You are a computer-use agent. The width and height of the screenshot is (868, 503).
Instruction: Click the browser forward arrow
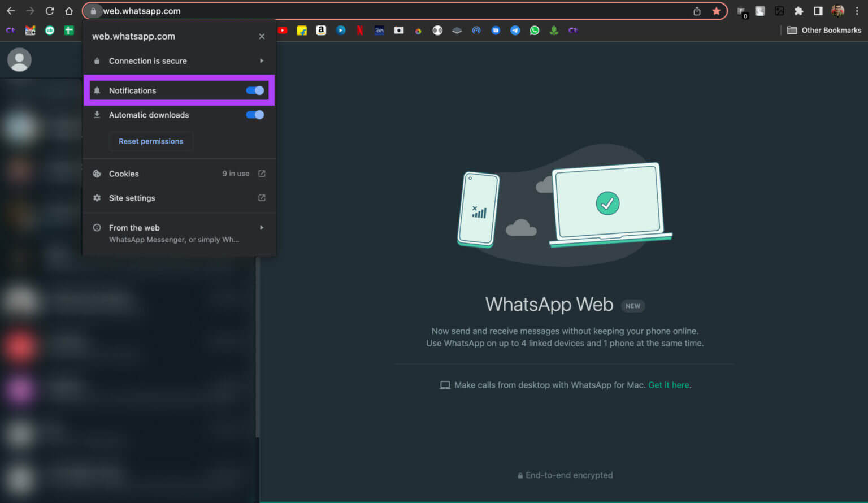click(x=30, y=11)
